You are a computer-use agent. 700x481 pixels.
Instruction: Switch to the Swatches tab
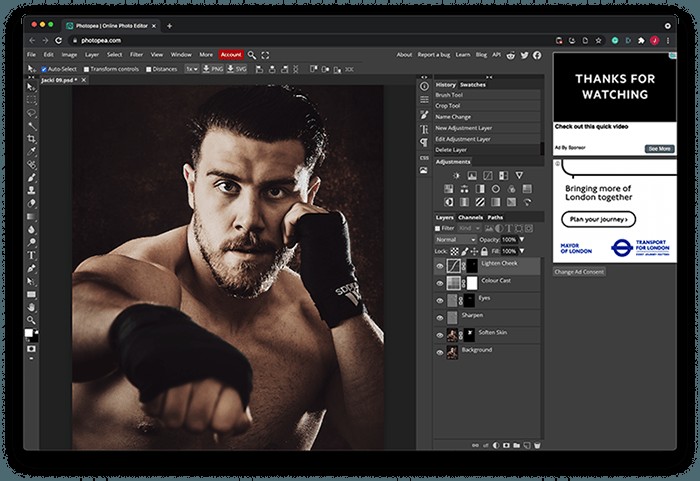(473, 85)
